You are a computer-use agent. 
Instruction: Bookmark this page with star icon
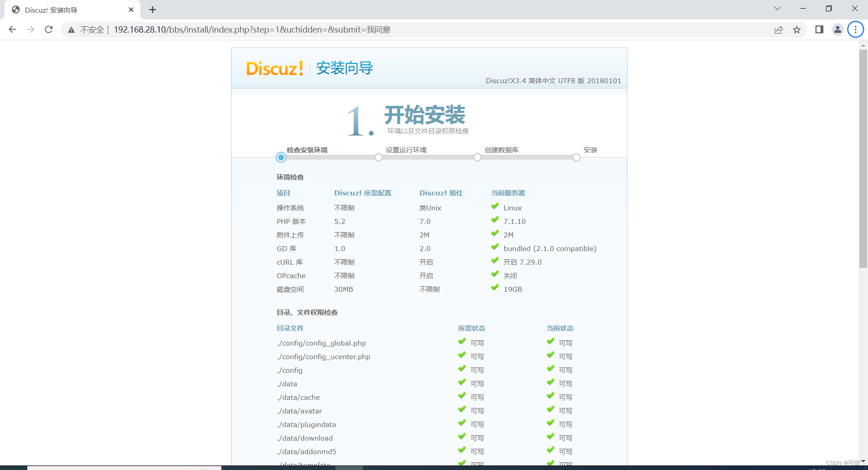click(797, 30)
